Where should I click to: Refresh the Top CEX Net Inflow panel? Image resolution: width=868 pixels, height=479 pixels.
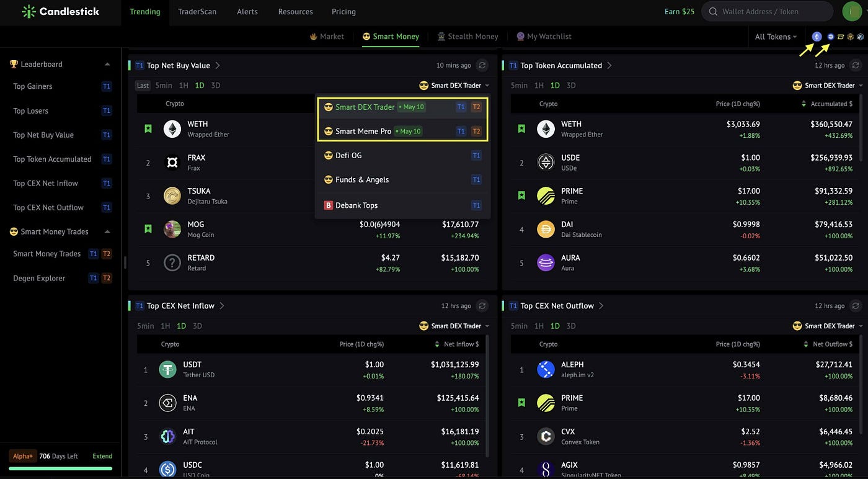click(x=482, y=306)
